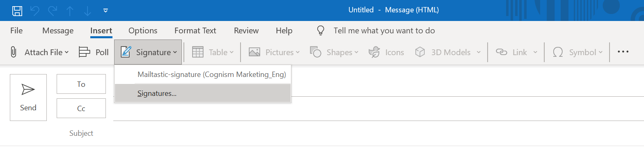The height and width of the screenshot is (165, 644).
Task: Open the three-dots more commands overflow
Action: coord(623,52)
